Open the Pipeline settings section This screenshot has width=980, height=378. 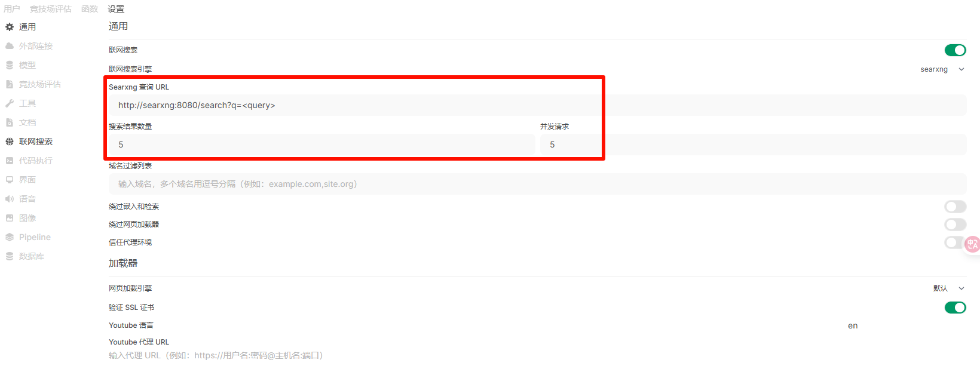click(35, 237)
